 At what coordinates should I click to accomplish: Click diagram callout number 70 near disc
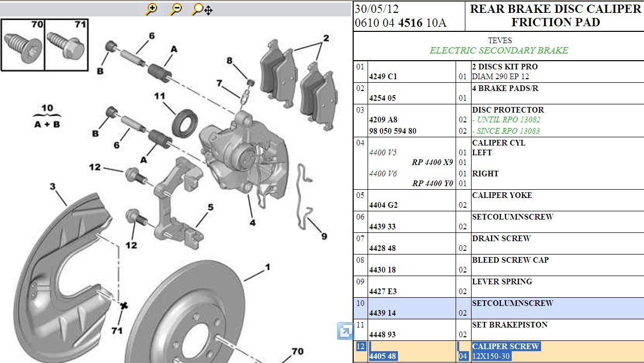click(297, 352)
